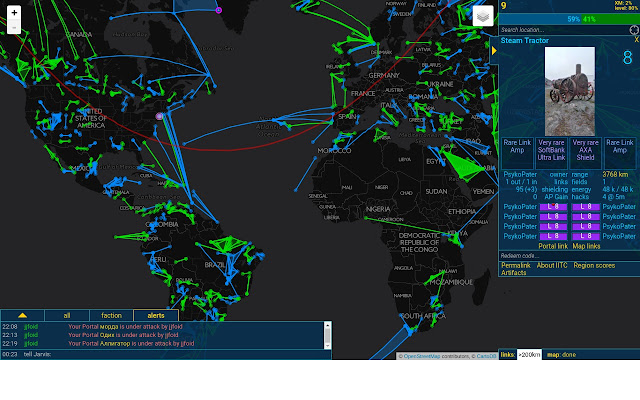Click the energy value 48 k / 48 k
Viewport: 640px width, 400px height.
618,189
